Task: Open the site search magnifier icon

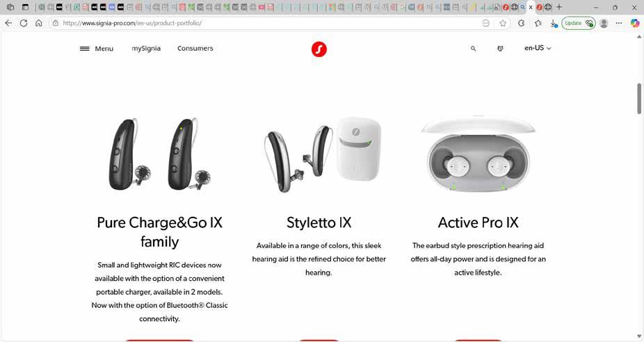Action: (x=473, y=49)
